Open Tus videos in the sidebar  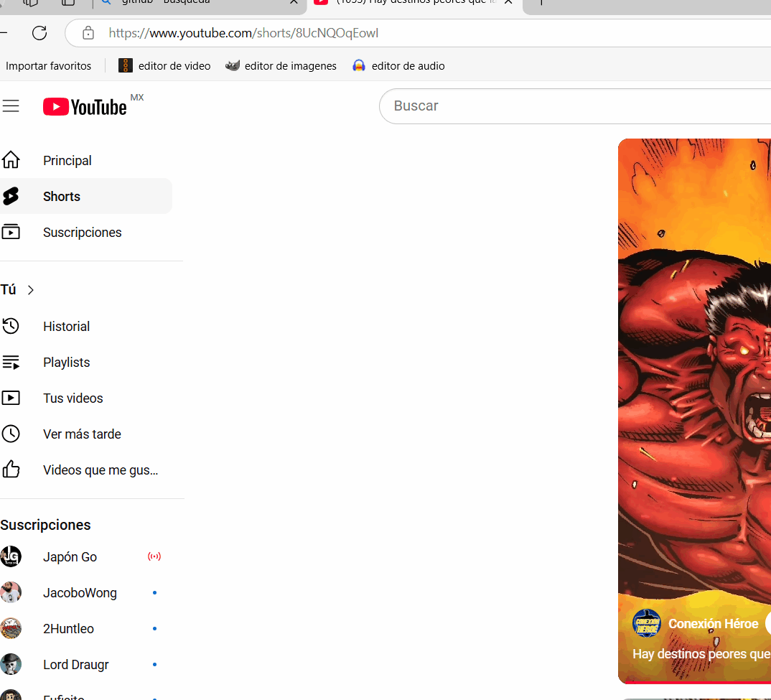86,398
